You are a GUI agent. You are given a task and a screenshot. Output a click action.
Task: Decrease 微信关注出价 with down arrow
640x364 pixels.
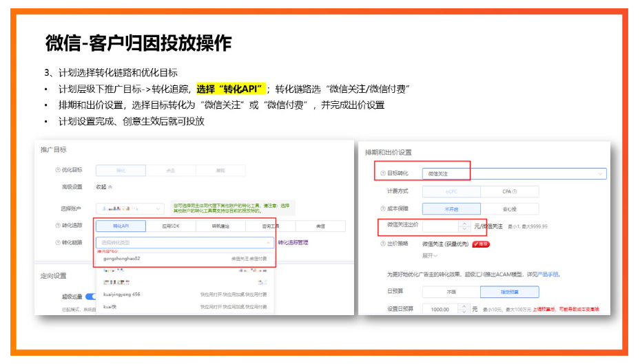click(x=464, y=229)
